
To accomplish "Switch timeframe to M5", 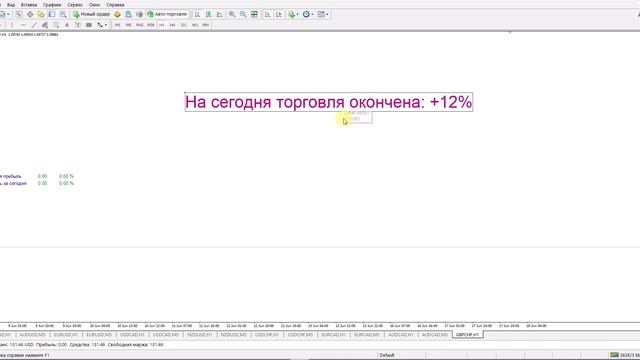I will pyautogui.click(x=129, y=25).
